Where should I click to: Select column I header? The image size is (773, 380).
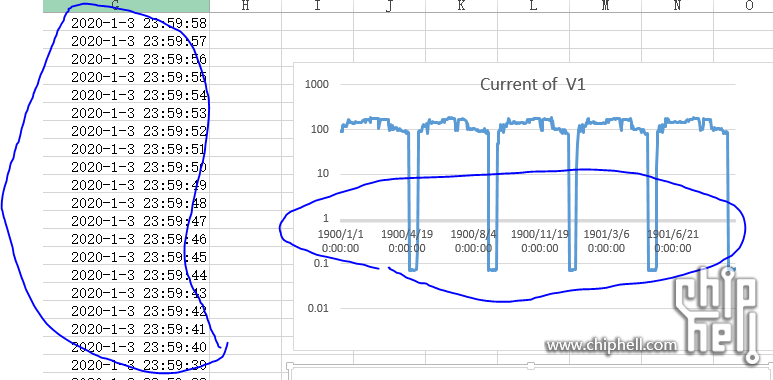pos(317,6)
